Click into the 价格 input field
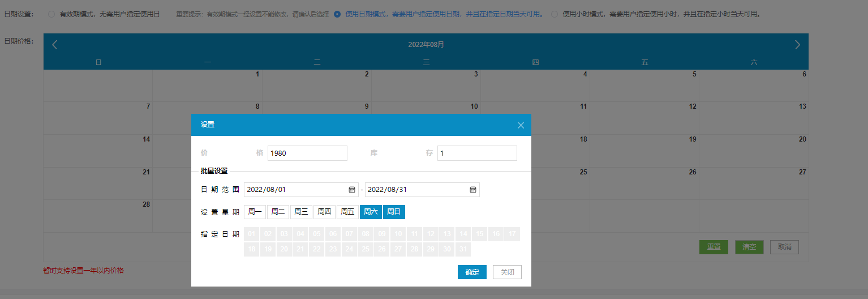This screenshot has height=299, width=868. tap(307, 153)
